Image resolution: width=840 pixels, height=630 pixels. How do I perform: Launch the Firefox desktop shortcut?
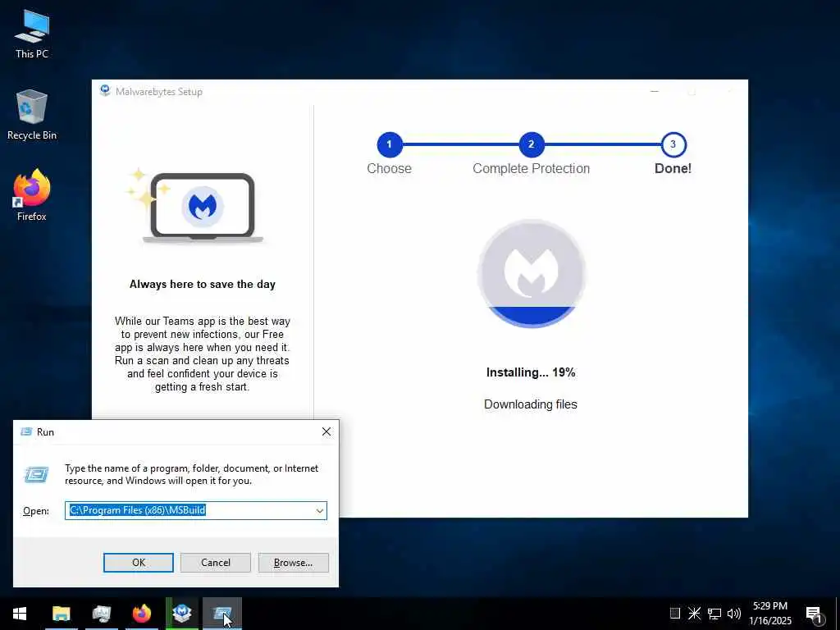tap(32, 195)
